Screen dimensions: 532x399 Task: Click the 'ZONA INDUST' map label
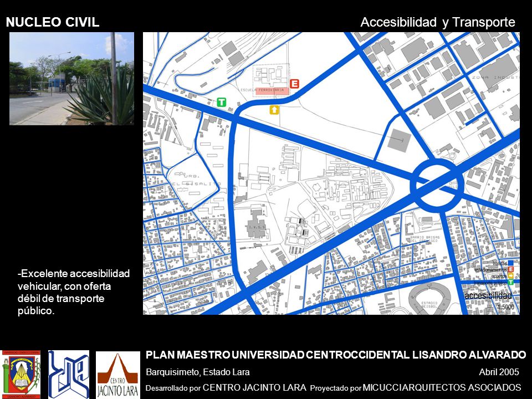497,78
